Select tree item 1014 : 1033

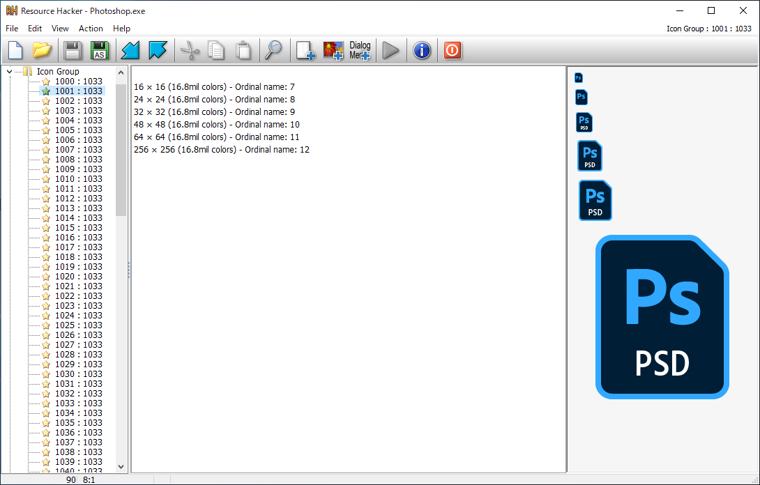(79, 218)
